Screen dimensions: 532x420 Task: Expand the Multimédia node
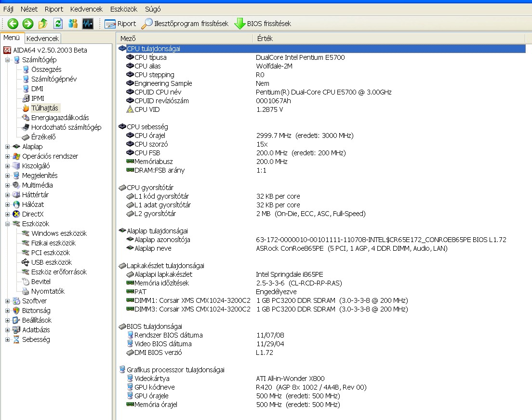click(x=7, y=185)
